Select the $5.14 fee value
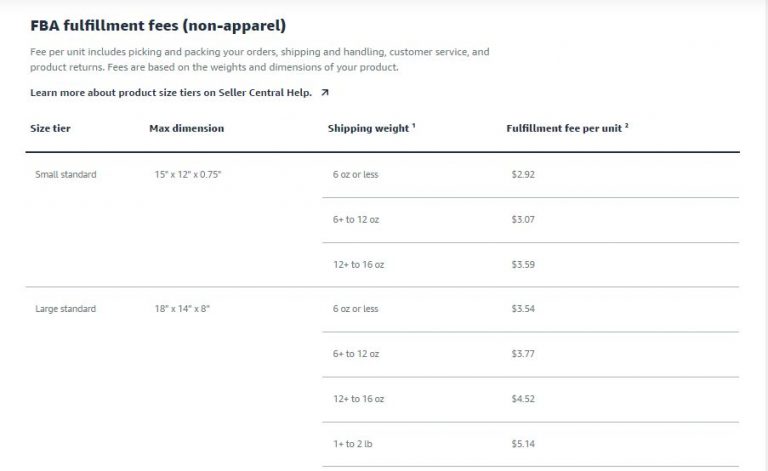The width and height of the screenshot is (768, 471). click(x=523, y=444)
